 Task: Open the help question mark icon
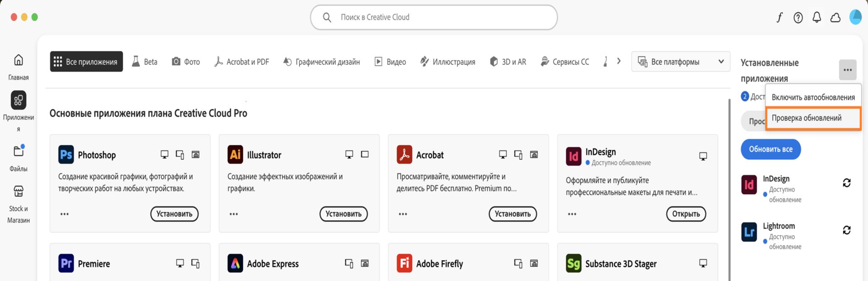[798, 18]
